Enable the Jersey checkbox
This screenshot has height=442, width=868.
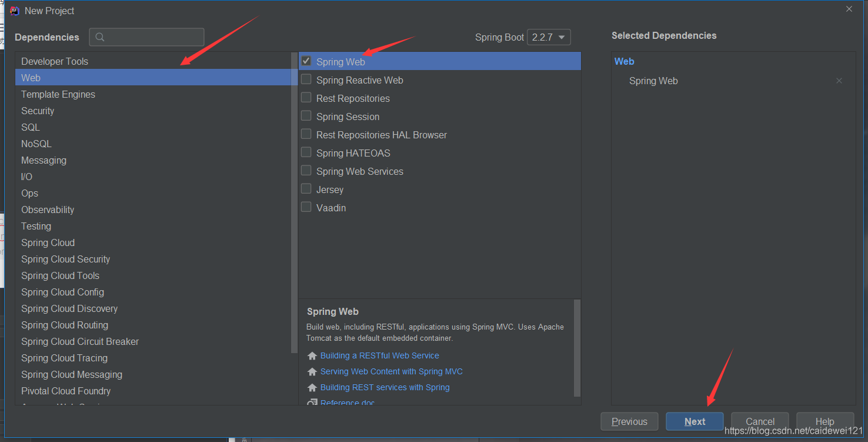pos(306,188)
